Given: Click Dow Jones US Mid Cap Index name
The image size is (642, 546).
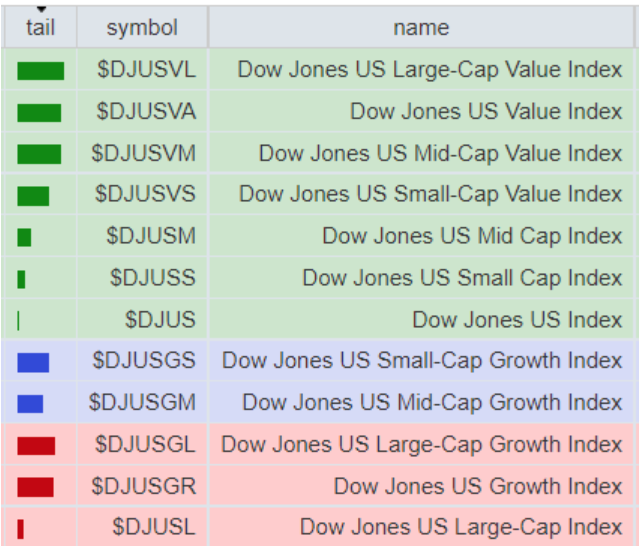Looking at the screenshot, I should coord(472,236).
